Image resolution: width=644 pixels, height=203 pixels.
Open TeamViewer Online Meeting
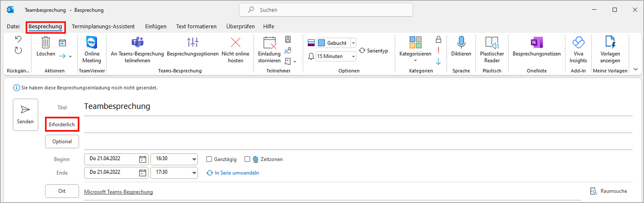92,50
